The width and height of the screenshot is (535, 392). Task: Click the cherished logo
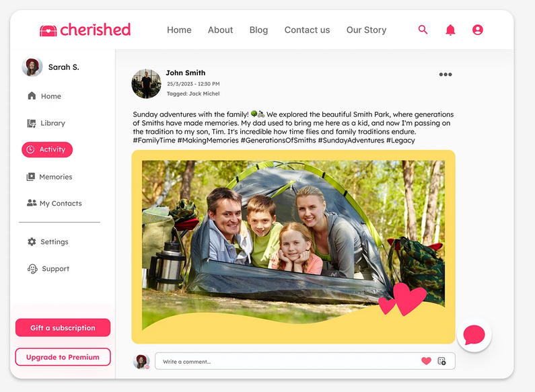coord(85,30)
